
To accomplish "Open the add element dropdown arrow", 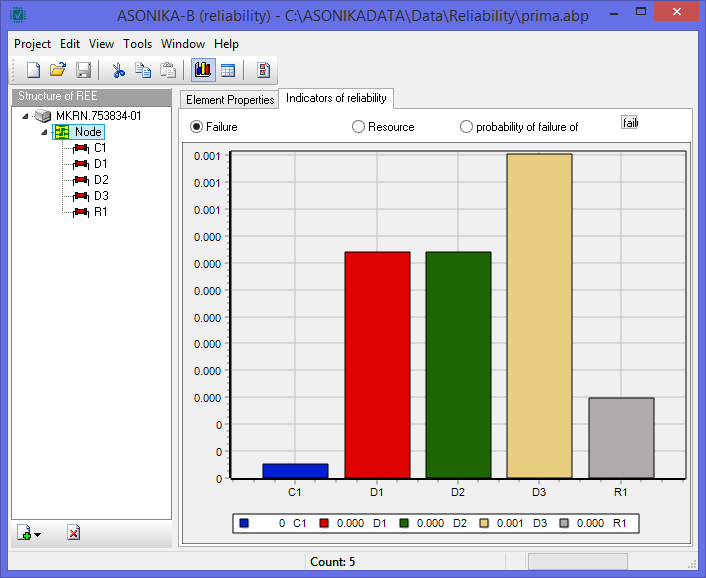I will (x=38, y=534).
